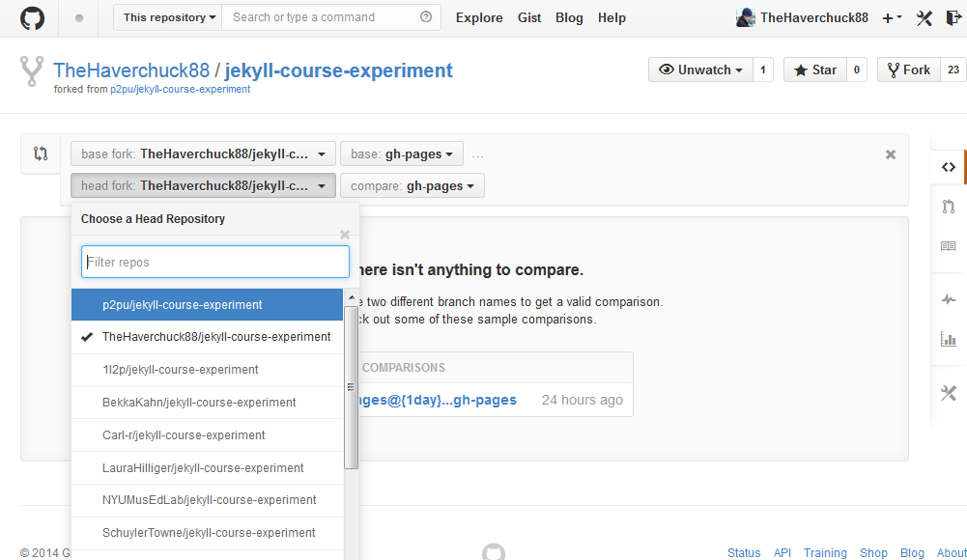
Task: Open TheHaverchuck88 username link in header
Action: point(814,18)
